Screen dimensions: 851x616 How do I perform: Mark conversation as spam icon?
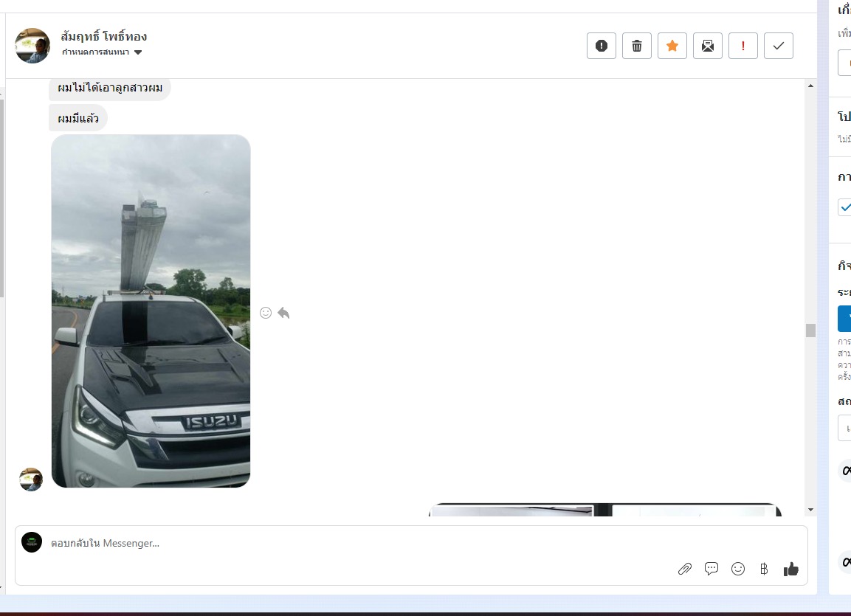coord(602,46)
